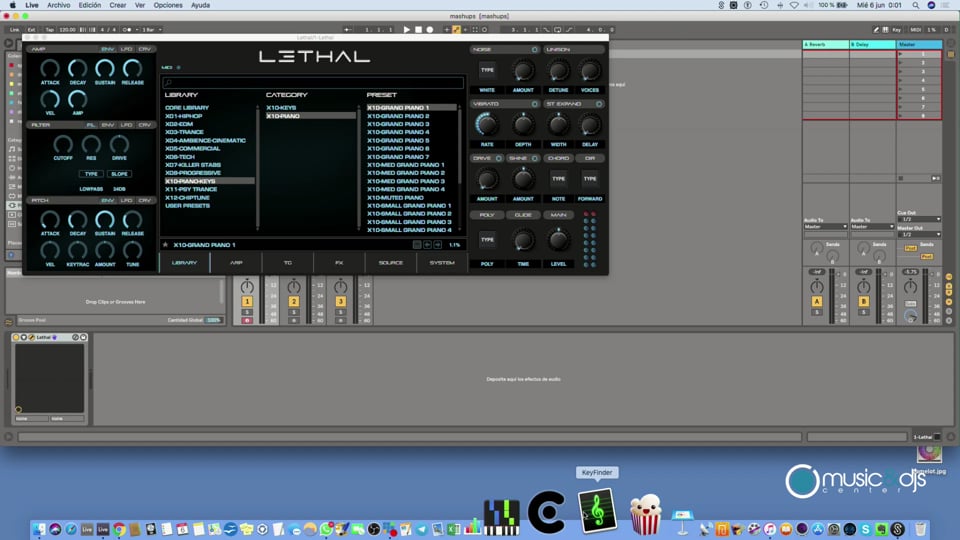Toggle the Drive power switch

pos(498,159)
